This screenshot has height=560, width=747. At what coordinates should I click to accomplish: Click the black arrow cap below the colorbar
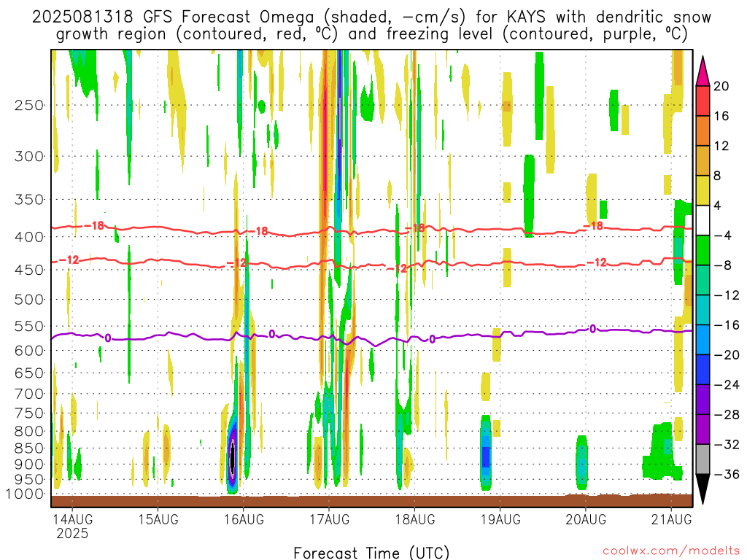click(x=703, y=486)
